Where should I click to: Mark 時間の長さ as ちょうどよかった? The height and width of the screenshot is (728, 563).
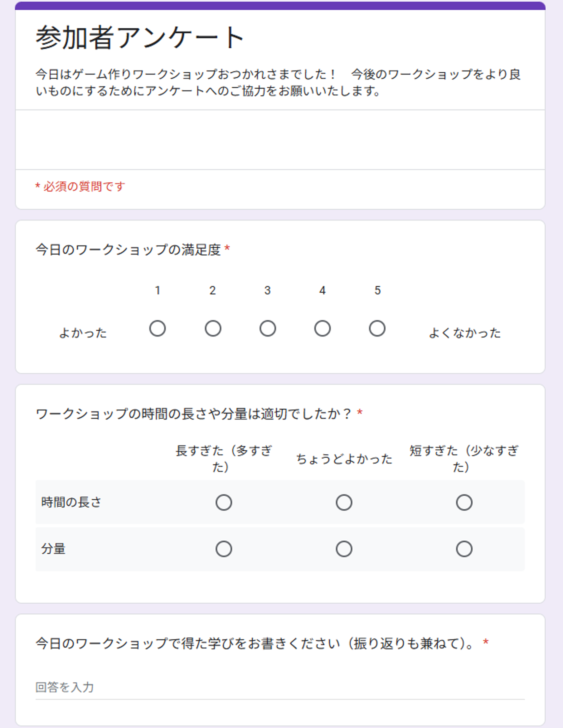tap(344, 502)
